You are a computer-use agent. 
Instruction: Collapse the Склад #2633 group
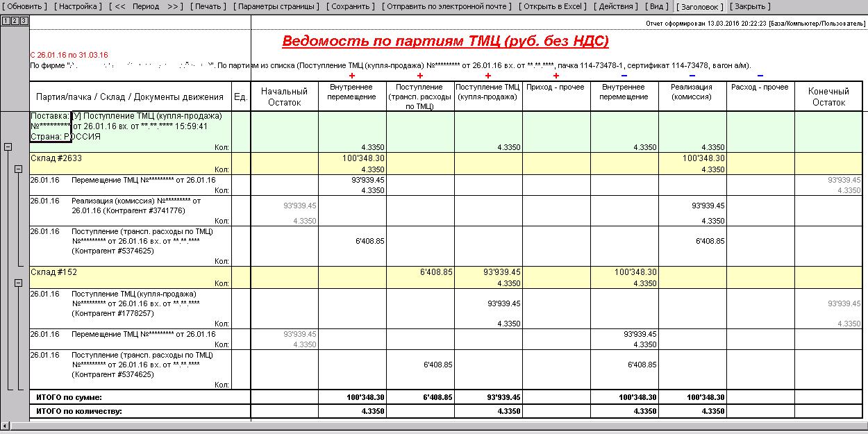(x=18, y=169)
